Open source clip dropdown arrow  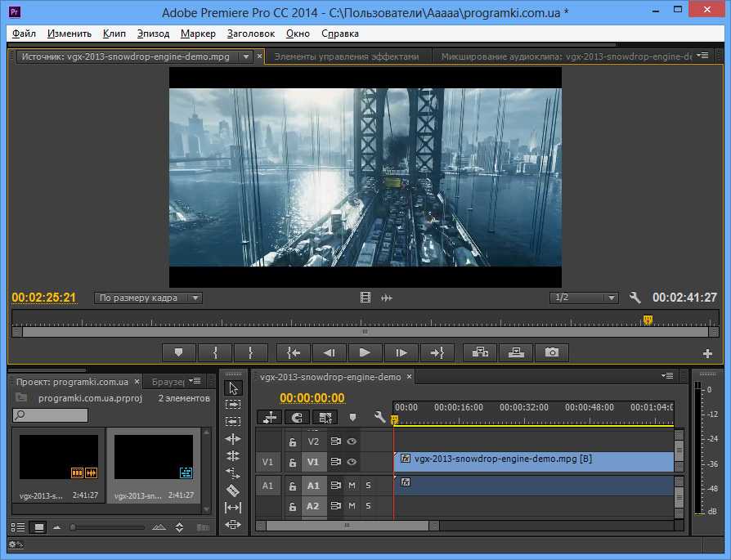(245, 57)
